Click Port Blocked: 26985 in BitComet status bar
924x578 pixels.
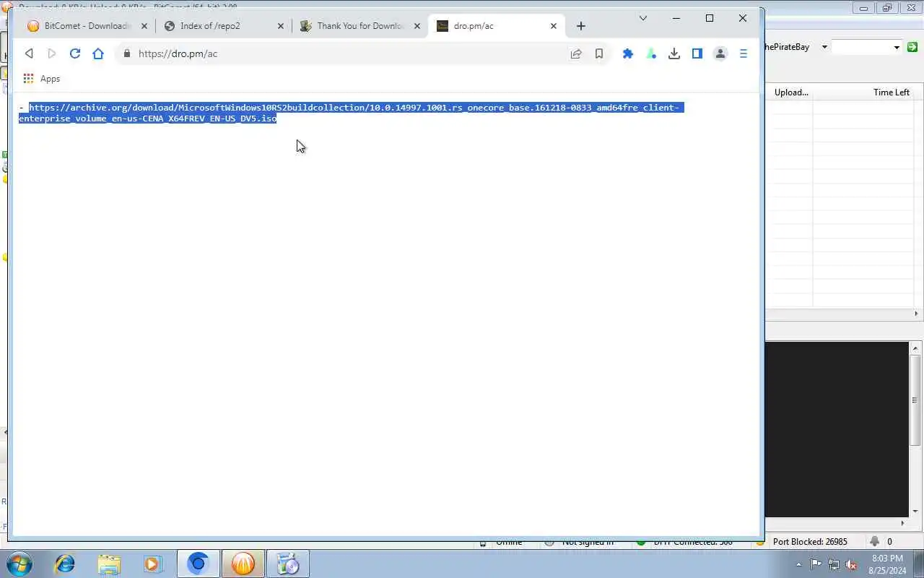[x=809, y=542]
